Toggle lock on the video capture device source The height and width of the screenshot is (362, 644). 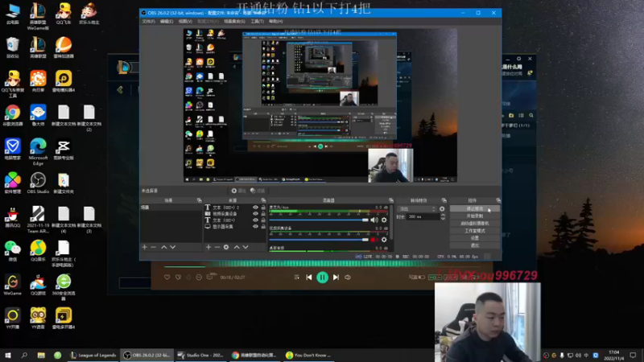(x=263, y=214)
